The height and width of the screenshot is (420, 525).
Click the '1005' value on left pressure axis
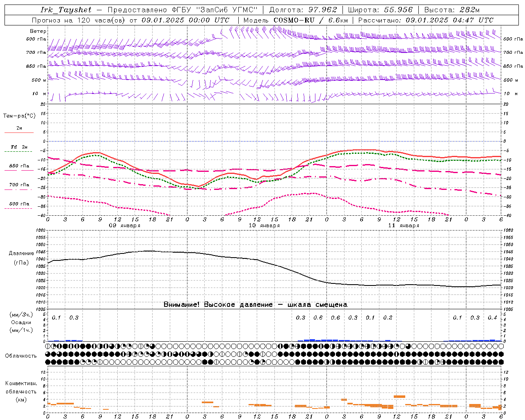(x=41, y=309)
